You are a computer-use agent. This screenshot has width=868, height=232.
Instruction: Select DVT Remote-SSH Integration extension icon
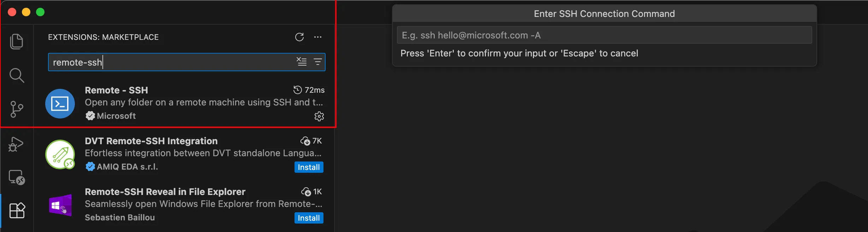(x=60, y=154)
